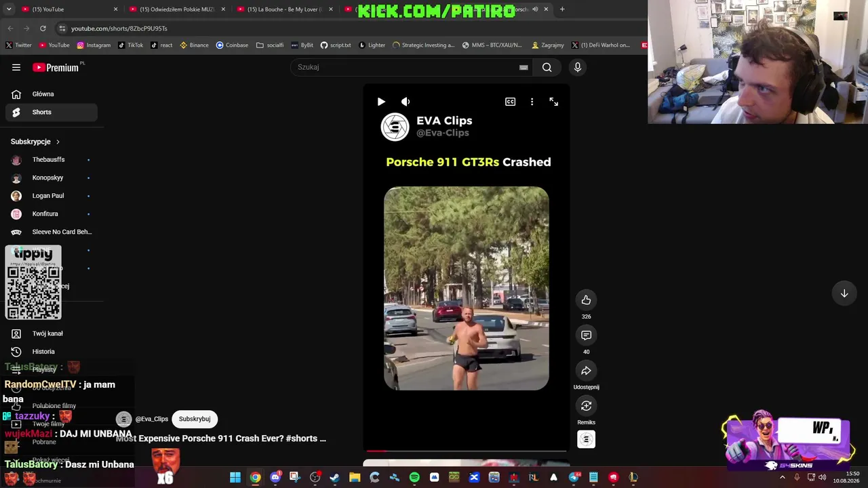The width and height of the screenshot is (868, 488).
Task: Open the script.txt GitHub bookmark
Action: pos(336,45)
